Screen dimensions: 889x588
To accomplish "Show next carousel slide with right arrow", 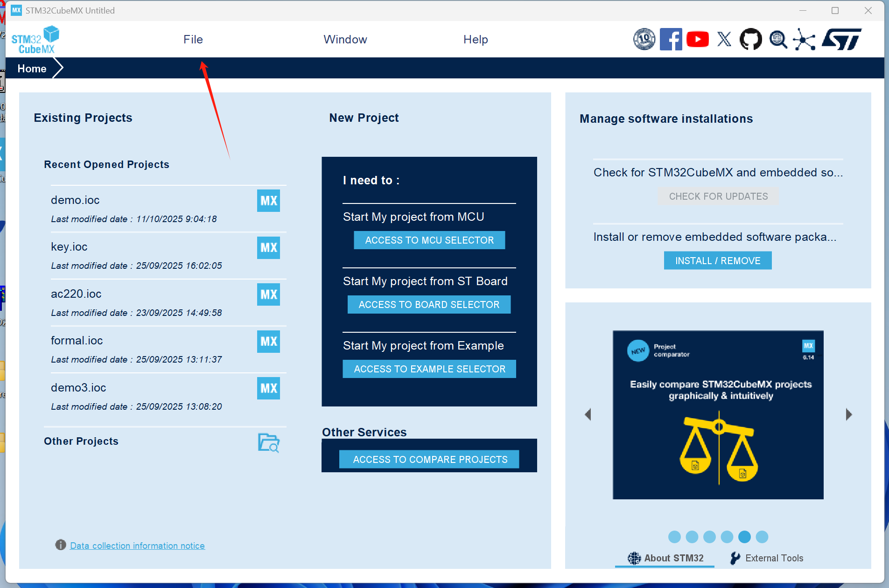I will 849,414.
